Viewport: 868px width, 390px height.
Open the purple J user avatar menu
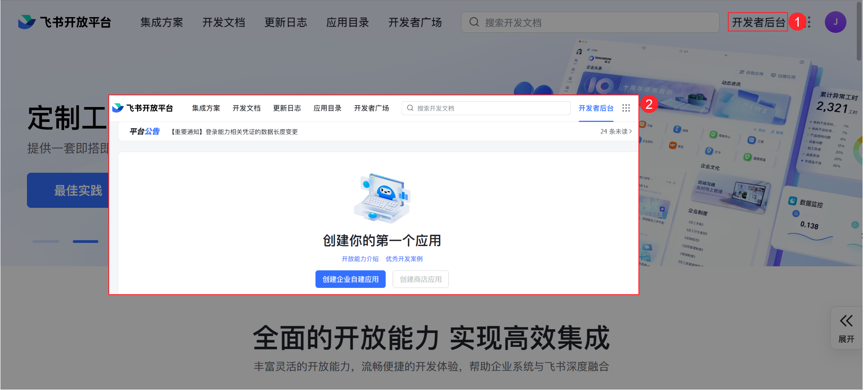[x=835, y=22]
